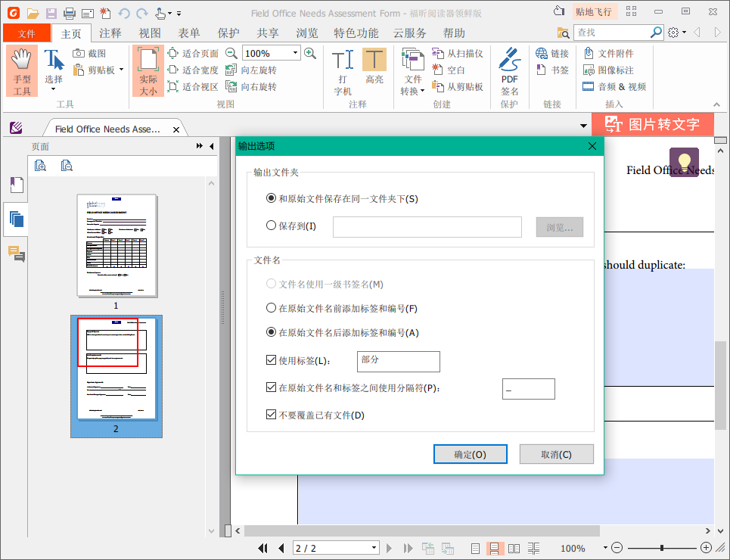
Task: Open the 100% zoom dropdown in ribbon
Action: tap(269, 53)
